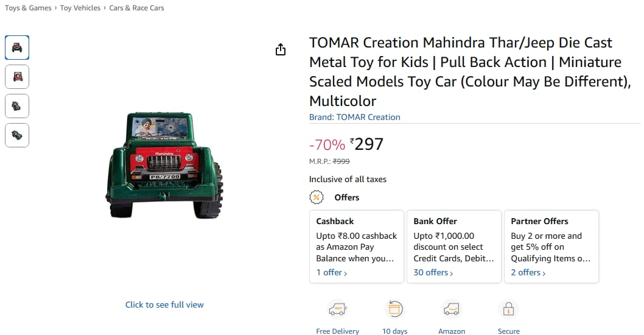Expand the 2 offers partner link
The height and width of the screenshot is (335, 644).
[x=528, y=272]
